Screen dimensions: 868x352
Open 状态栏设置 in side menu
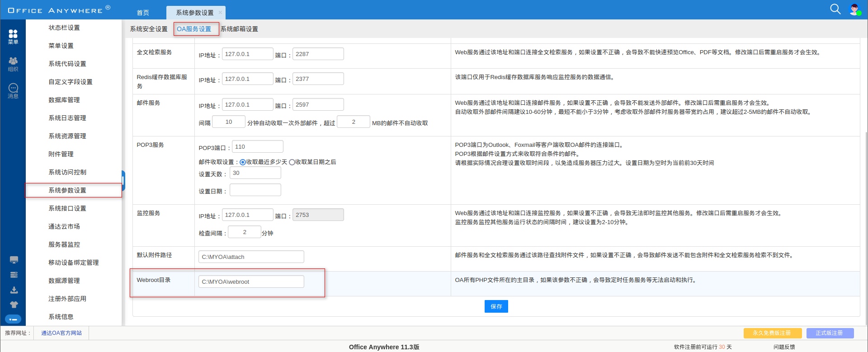click(x=64, y=28)
